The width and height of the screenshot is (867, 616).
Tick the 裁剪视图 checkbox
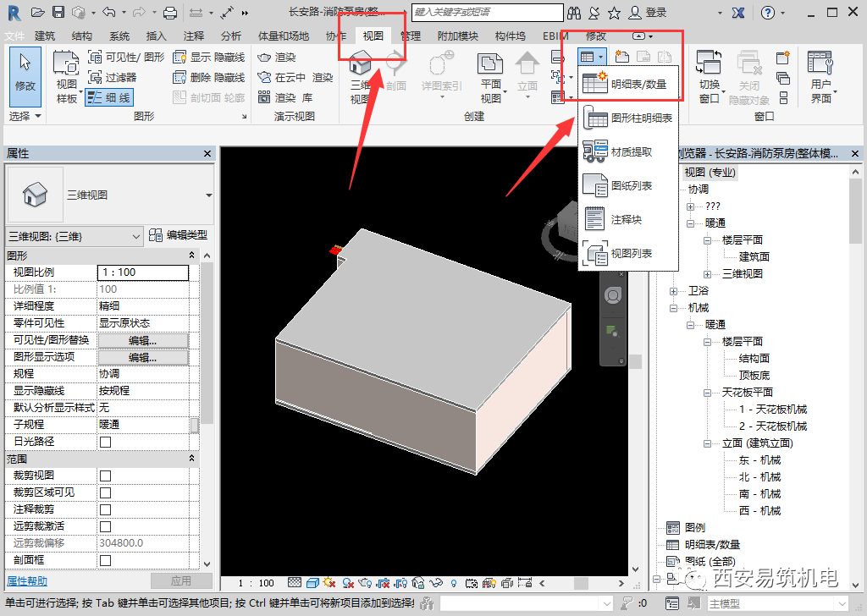click(106, 476)
